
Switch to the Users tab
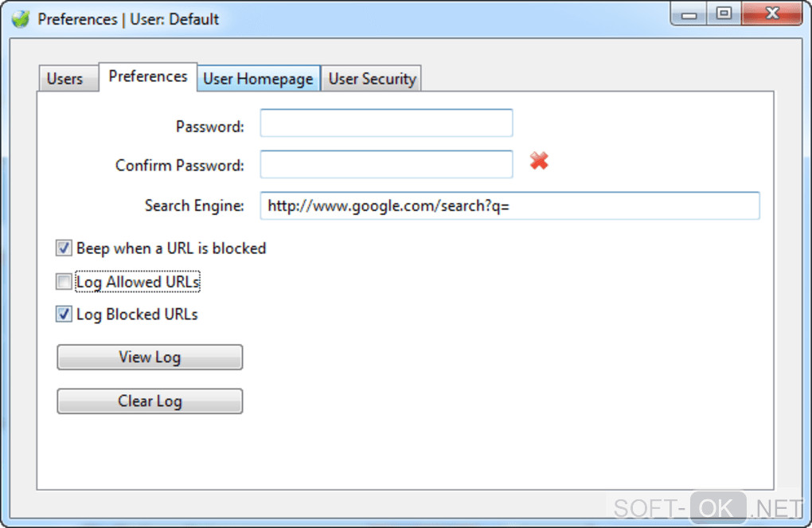64,79
